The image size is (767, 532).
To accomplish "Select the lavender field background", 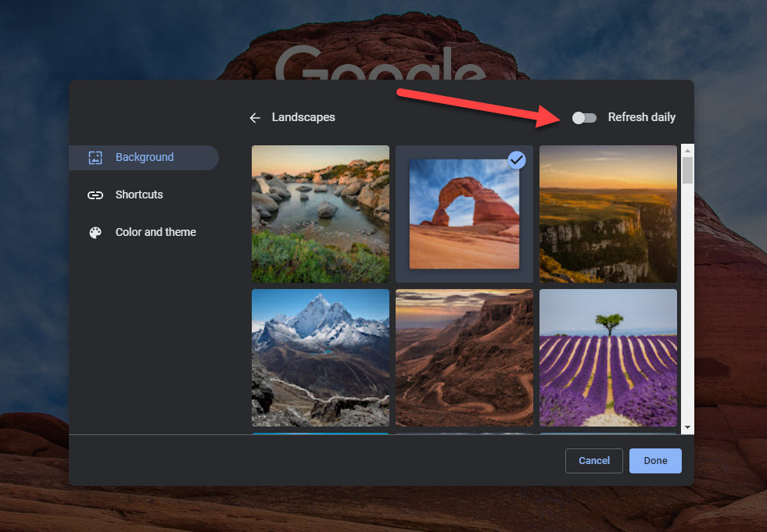I will point(608,358).
